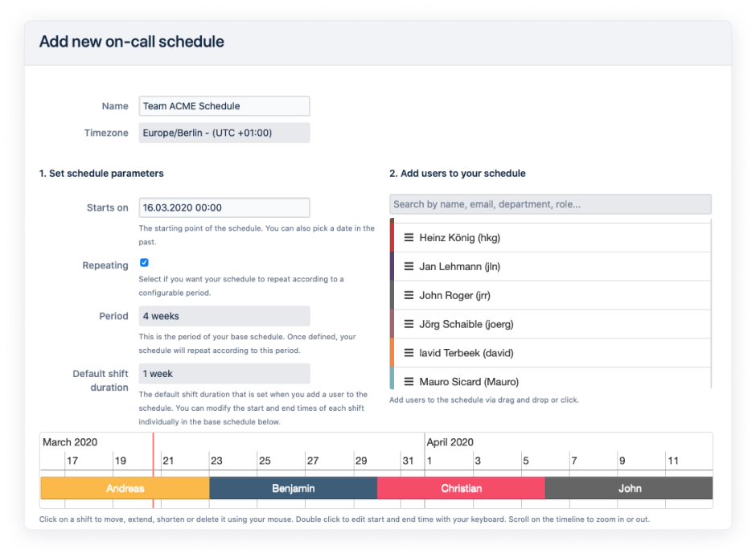Screen dimensions: 756x558
Task: Select Andreas's shift on the timeline
Action: [x=125, y=488]
